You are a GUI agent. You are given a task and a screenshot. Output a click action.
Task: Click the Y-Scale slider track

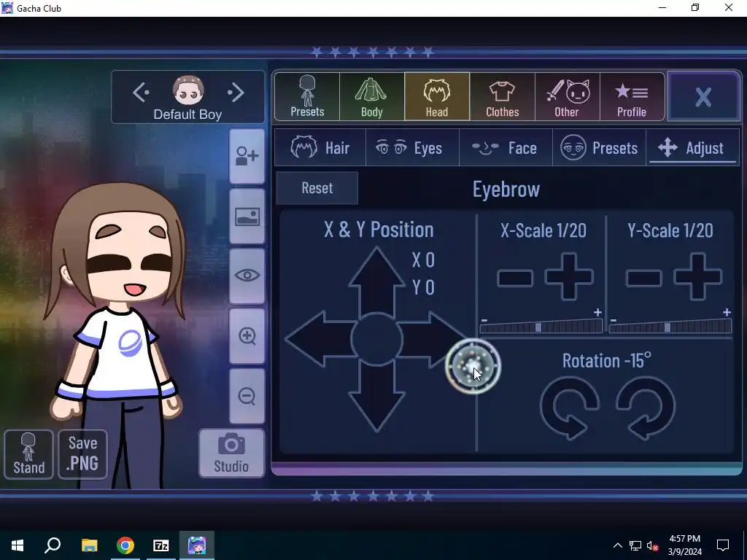click(670, 326)
